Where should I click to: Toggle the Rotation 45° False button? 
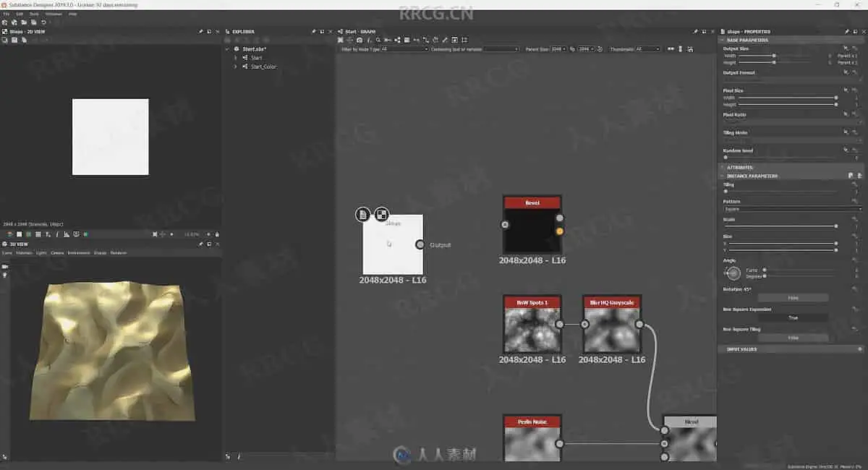tap(793, 297)
